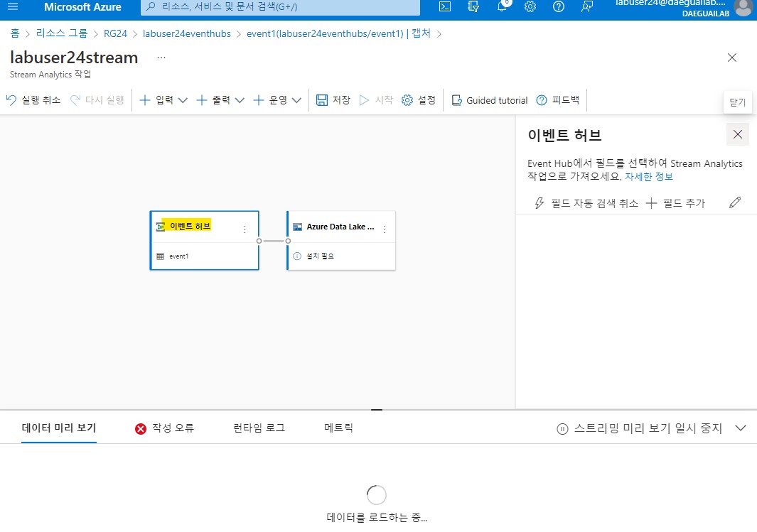
Task: Open the Help question mark icon
Action: [559, 7]
